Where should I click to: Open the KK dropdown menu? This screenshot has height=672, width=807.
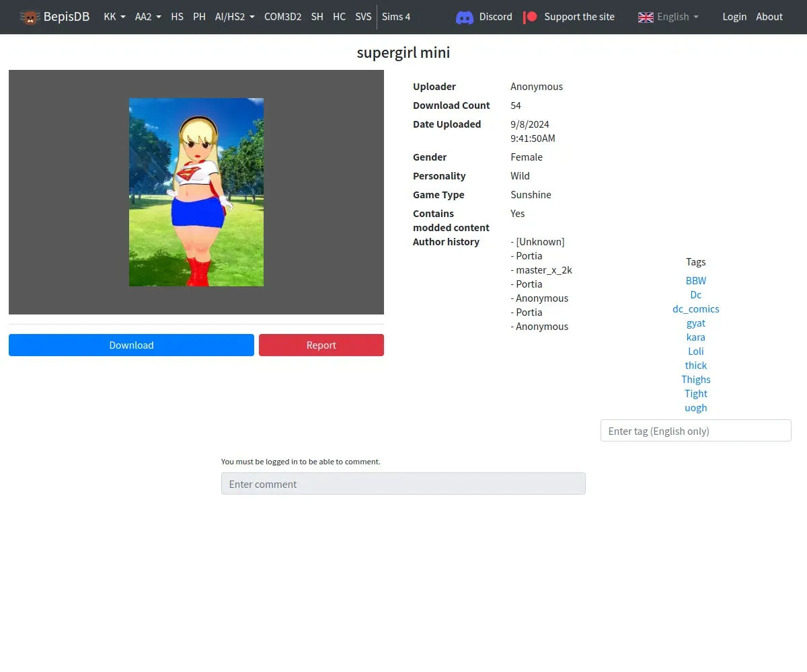click(x=114, y=17)
